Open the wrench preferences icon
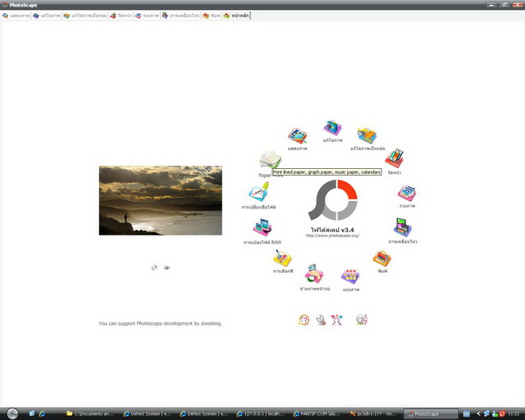This screenshot has height=420, width=525. (321, 320)
